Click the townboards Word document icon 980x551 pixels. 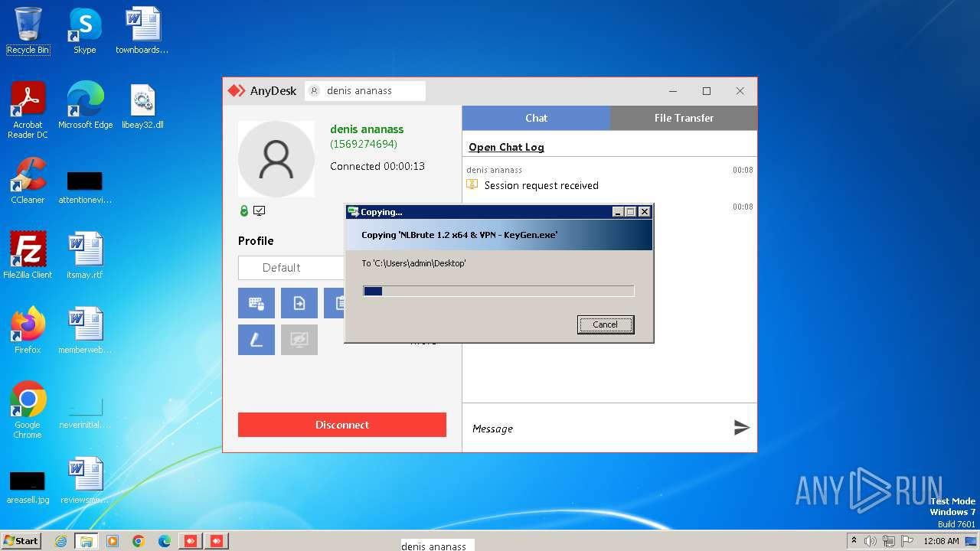coord(142,31)
